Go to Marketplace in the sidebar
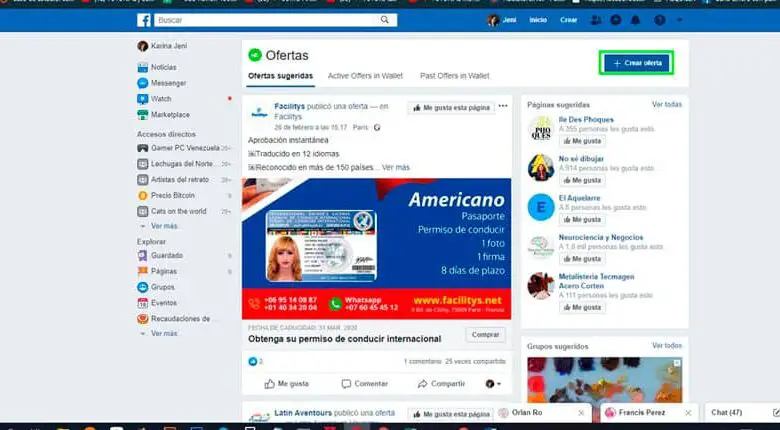 pyautogui.click(x=169, y=115)
